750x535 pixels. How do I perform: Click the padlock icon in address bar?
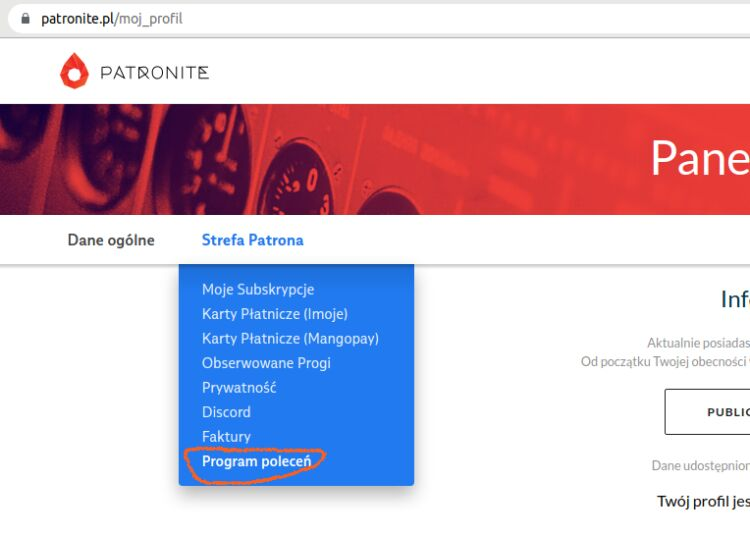[x=25, y=19]
